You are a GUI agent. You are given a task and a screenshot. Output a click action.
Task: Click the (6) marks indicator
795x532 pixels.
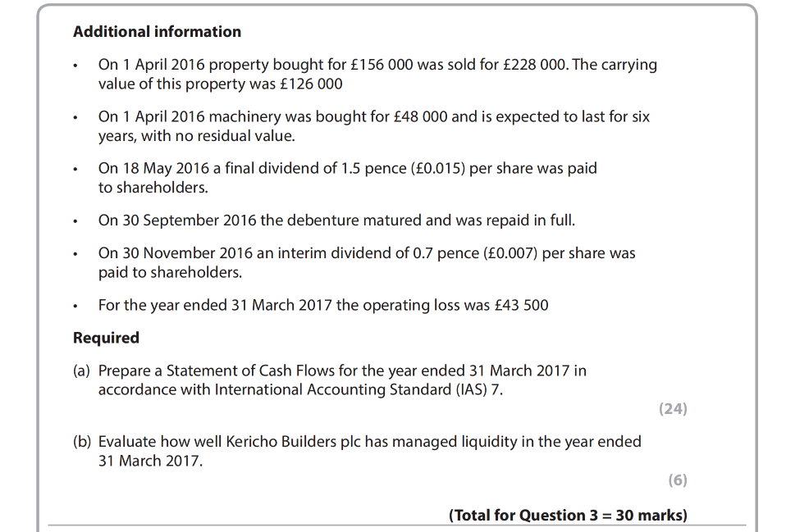pos(677,480)
